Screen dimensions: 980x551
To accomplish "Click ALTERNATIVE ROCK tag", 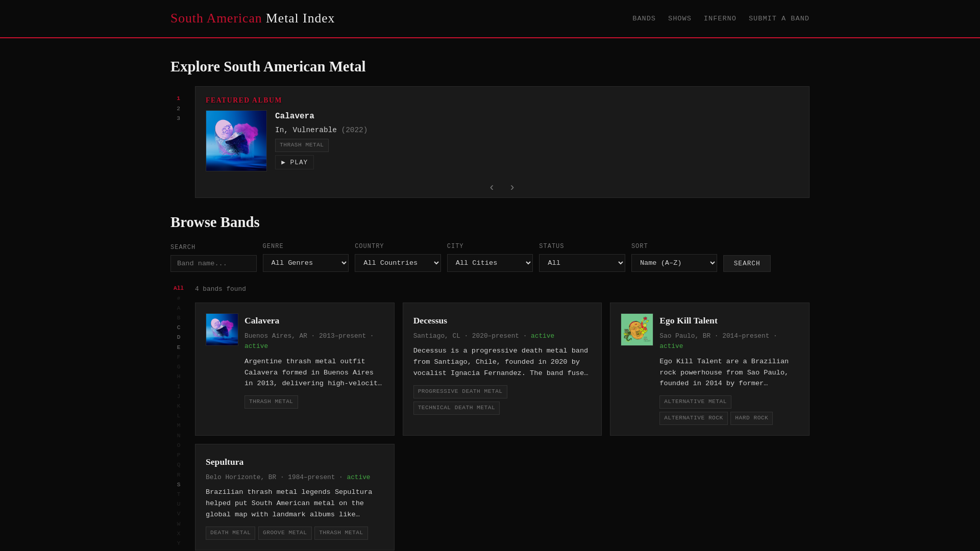I will point(694,418).
